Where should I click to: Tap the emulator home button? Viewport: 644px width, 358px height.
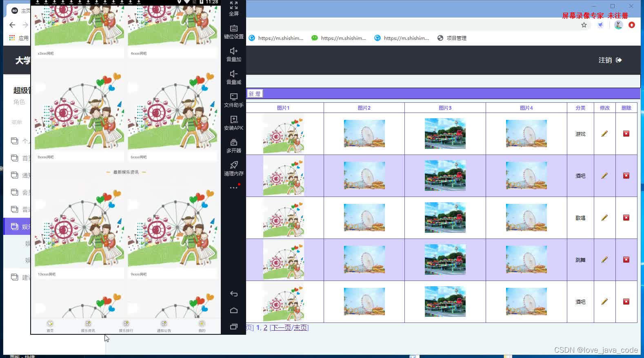pos(233,310)
